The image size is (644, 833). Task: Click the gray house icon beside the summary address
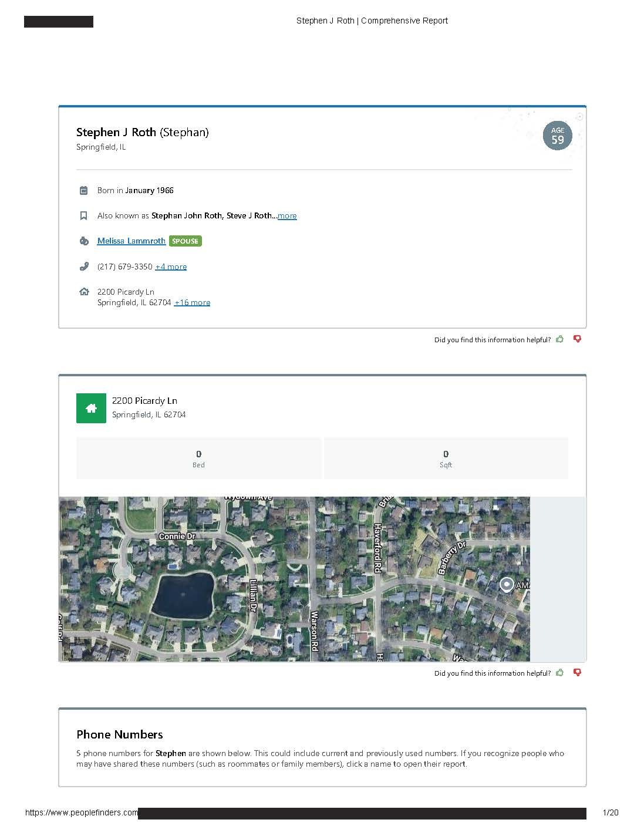[x=84, y=292]
